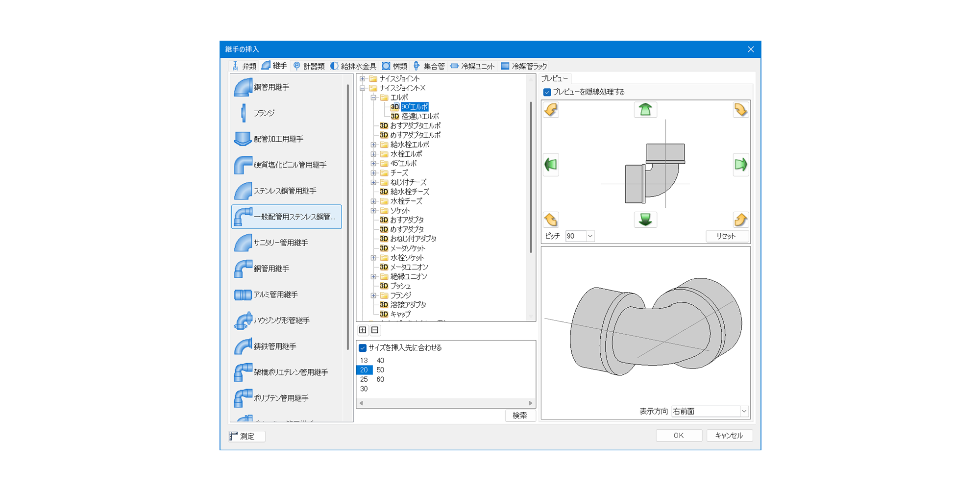This screenshot has height=490, width=980.
Task: Click the expand all tree icon
Action: click(363, 330)
